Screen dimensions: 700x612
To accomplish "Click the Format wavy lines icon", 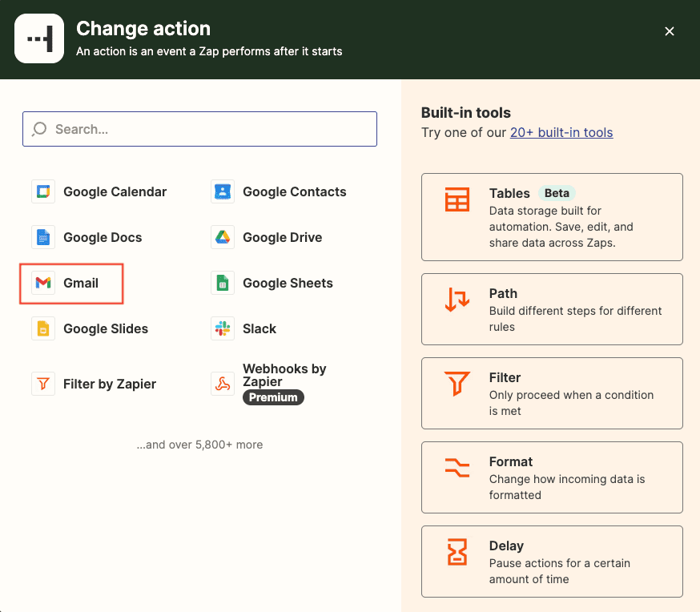I will coord(457,468).
